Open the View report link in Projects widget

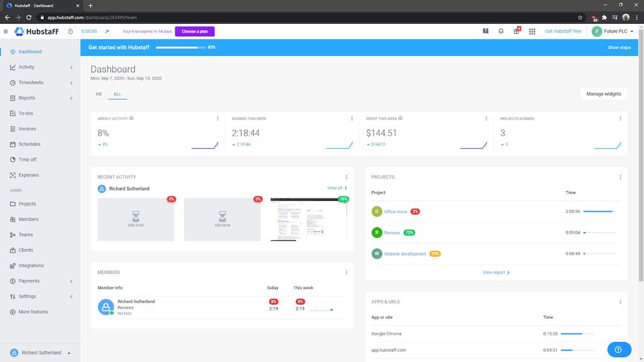pyautogui.click(x=494, y=272)
